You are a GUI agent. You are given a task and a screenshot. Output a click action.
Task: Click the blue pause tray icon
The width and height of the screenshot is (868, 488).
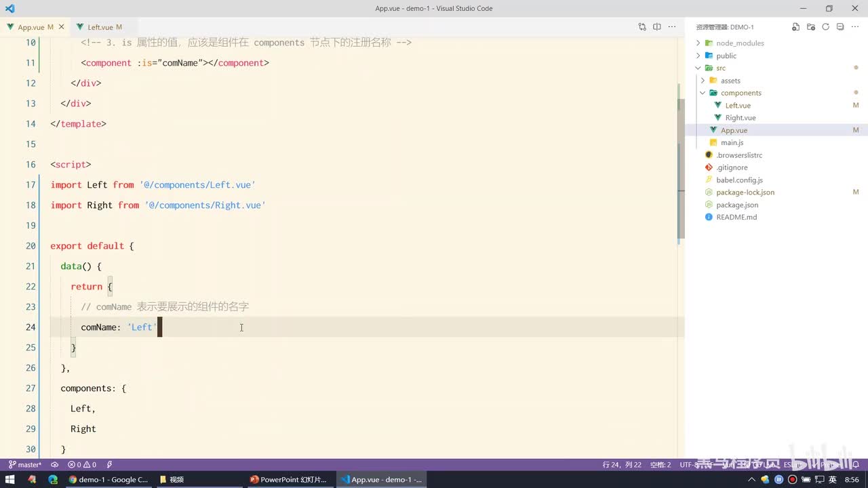pos(779,479)
